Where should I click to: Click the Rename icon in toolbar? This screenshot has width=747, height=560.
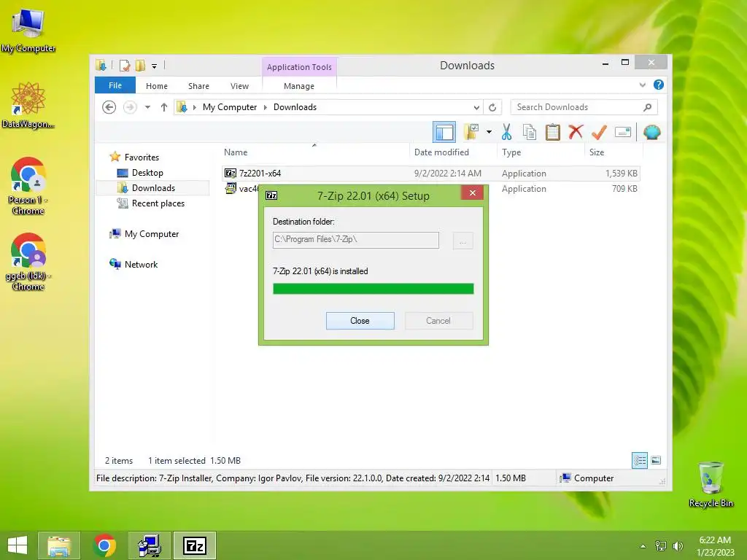(623, 132)
